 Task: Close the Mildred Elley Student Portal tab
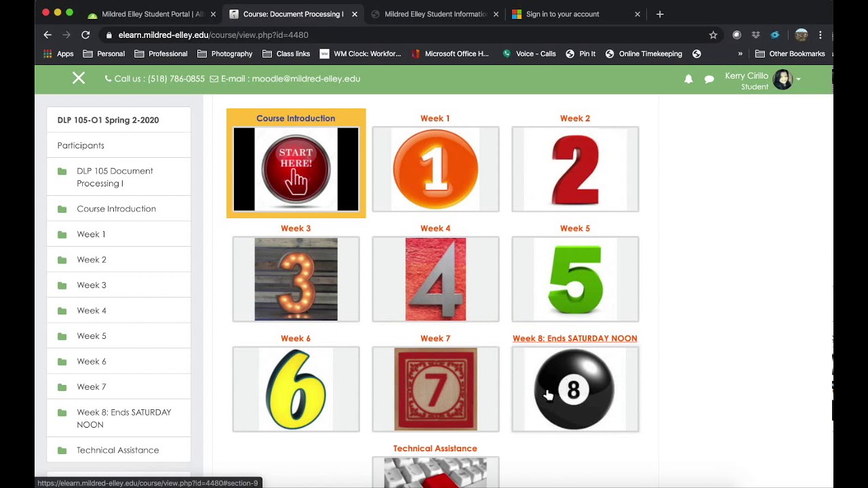pyautogui.click(x=213, y=14)
